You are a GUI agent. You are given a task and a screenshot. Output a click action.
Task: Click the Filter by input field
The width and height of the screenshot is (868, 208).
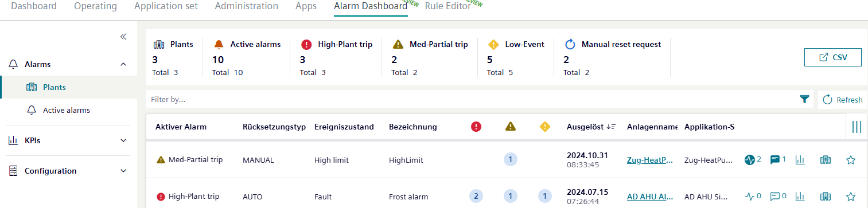pyautogui.click(x=470, y=99)
